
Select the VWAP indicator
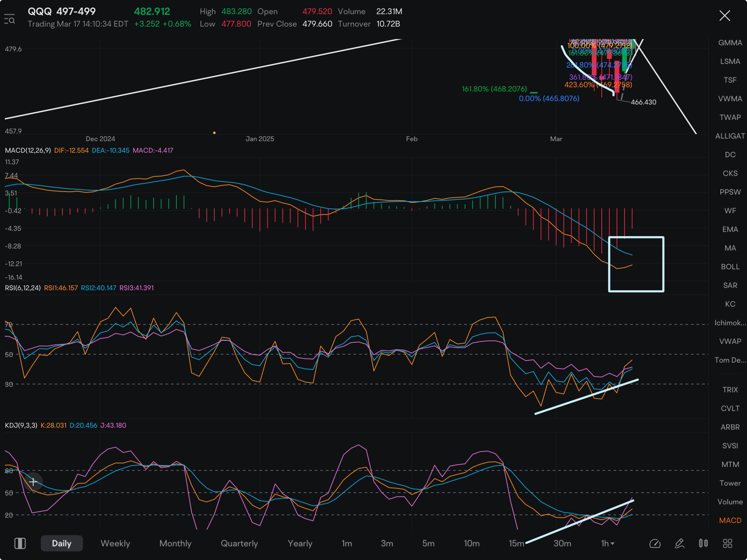730,342
